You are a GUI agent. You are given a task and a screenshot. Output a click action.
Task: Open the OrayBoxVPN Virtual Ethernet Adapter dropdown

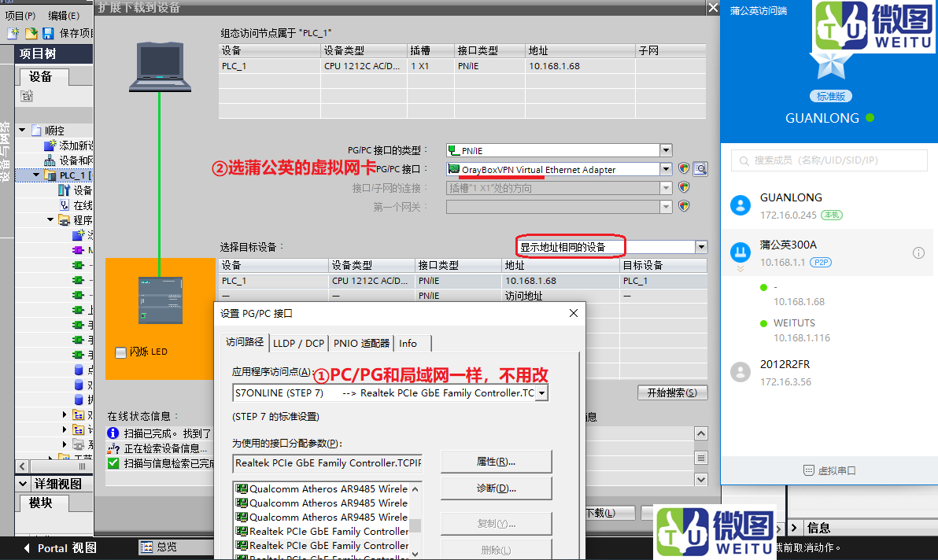pos(666,169)
